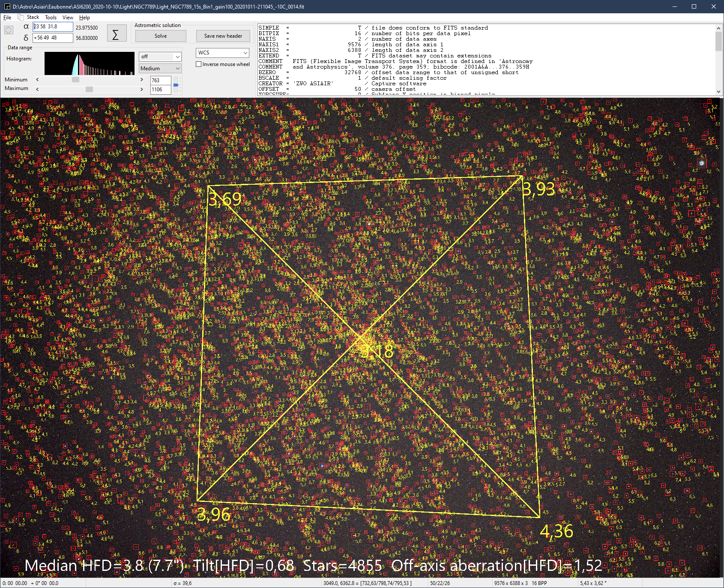Open the stack window icon beside Stack
This screenshot has height=588, width=724.
[20, 17]
